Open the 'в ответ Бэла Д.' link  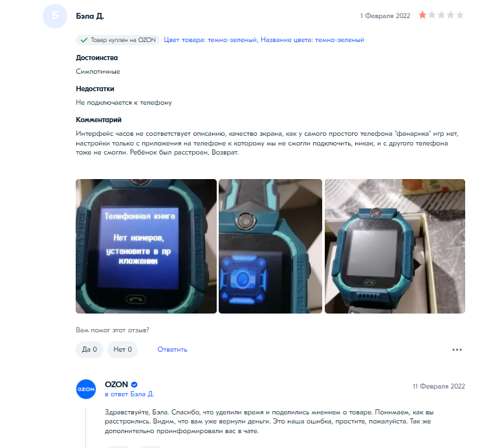tap(129, 394)
